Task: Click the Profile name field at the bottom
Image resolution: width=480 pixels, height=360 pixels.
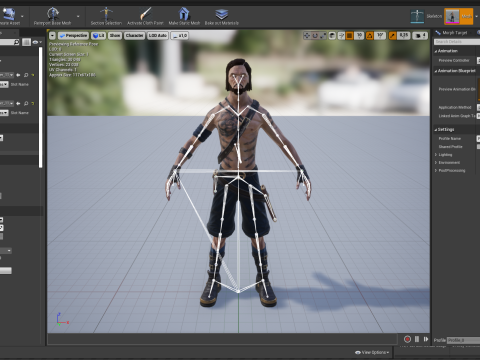Action: click(x=463, y=340)
